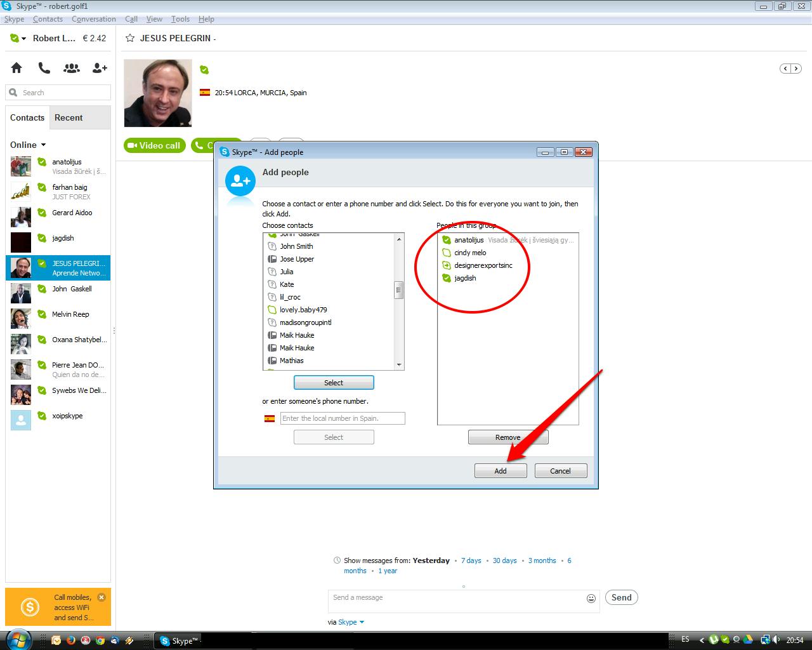Click Melvin Reep's avatar in contacts
The image size is (812, 650).
[x=21, y=319]
